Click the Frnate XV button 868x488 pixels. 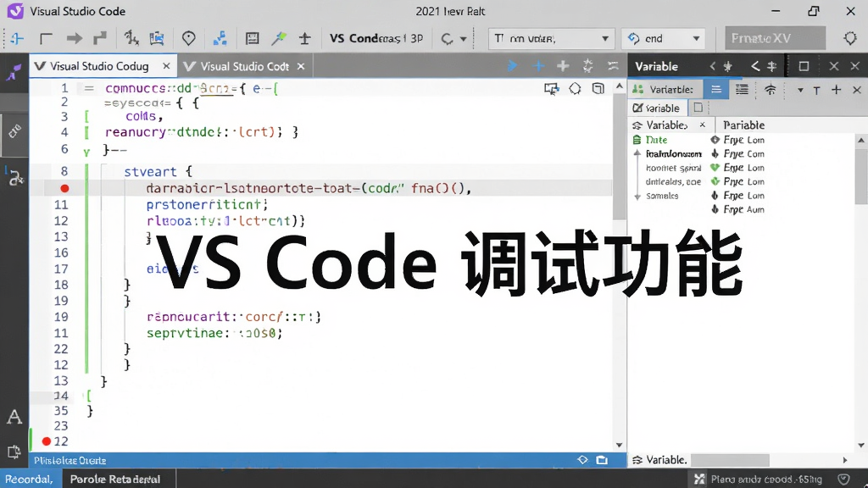point(775,38)
